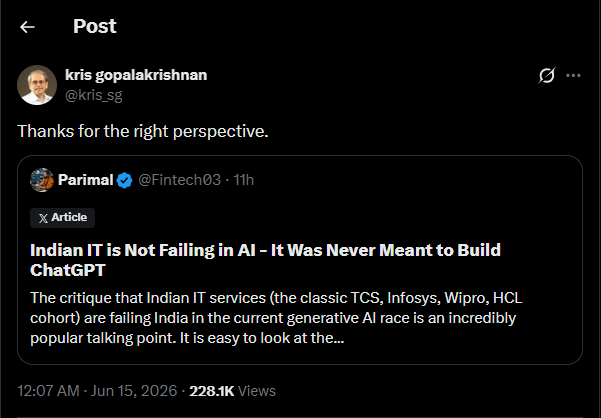Open article titled Indian IT is Not Failing
The height and width of the screenshot is (418, 601).
pyautogui.click(x=265, y=260)
